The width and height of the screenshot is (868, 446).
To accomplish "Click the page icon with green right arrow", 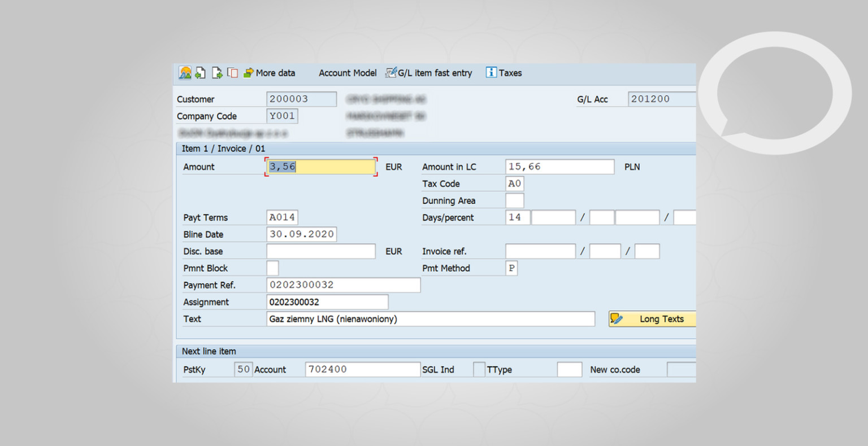I will click(217, 73).
